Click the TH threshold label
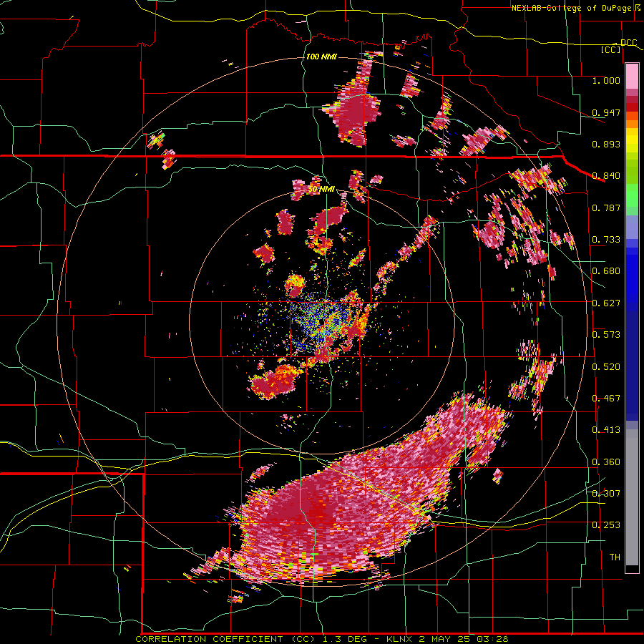Viewport: 644px width, 644px height. [x=615, y=557]
